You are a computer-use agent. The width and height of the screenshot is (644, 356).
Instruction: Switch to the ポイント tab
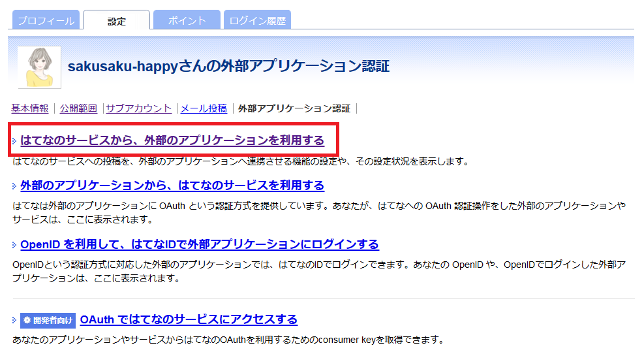187,20
